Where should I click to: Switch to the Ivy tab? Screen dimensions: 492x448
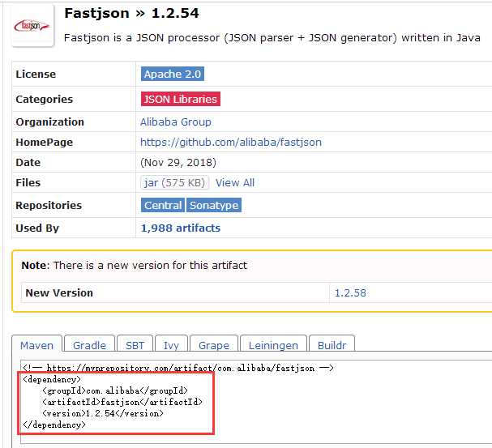point(171,345)
